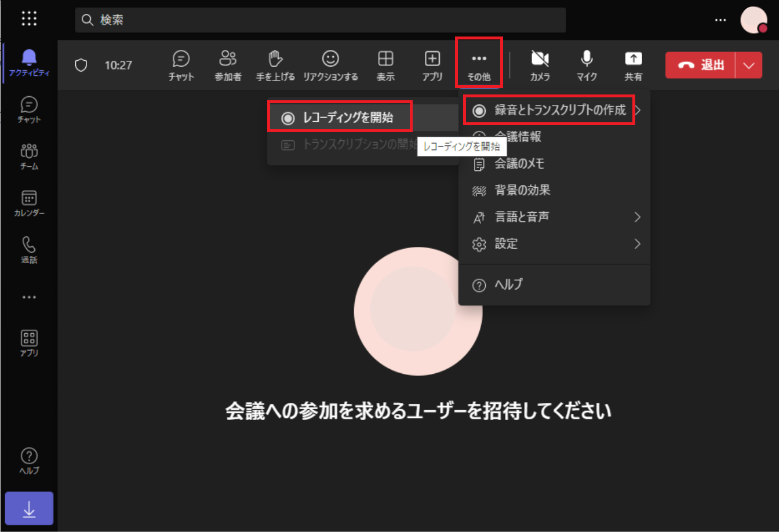
Task: Select 背景の効果 from the menu
Action: [x=522, y=190]
